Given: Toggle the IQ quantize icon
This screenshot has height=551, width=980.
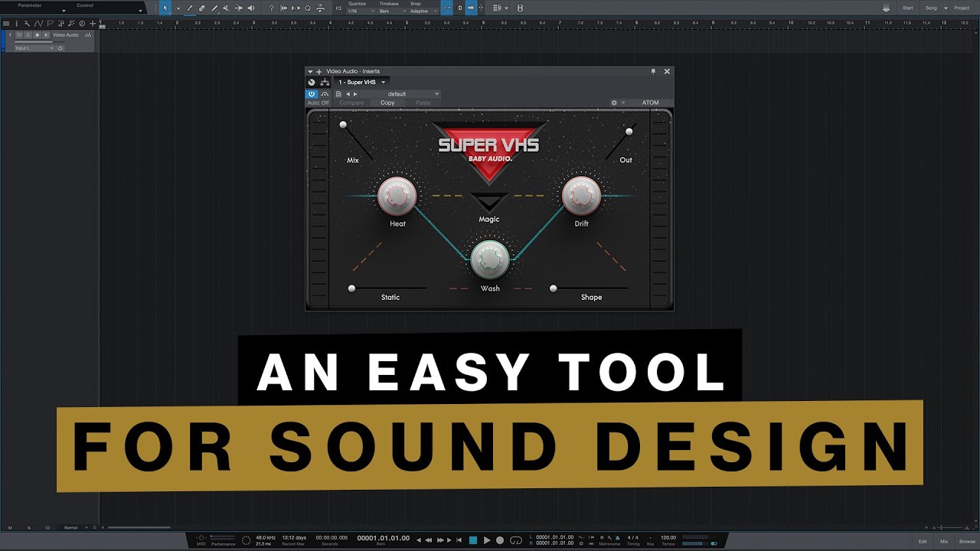Looking at the screenshot, I should pyautogui.click(x=339, y=8).
